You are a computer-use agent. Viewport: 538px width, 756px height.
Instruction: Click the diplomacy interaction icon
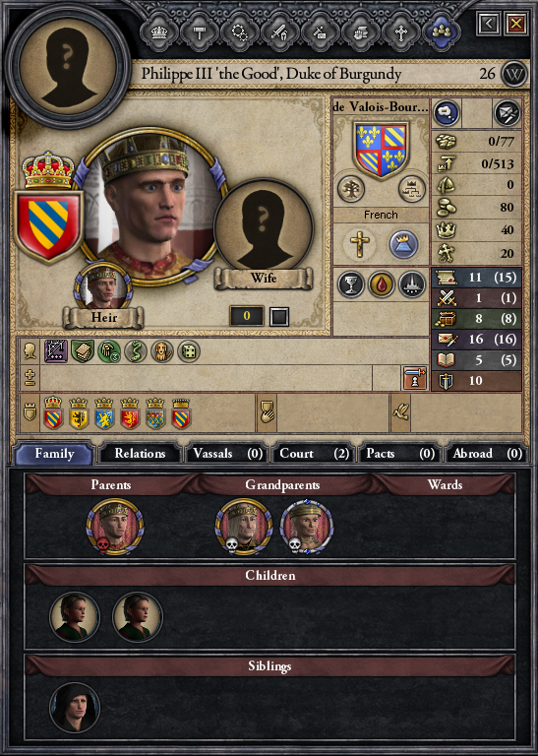tap(508, 113)
